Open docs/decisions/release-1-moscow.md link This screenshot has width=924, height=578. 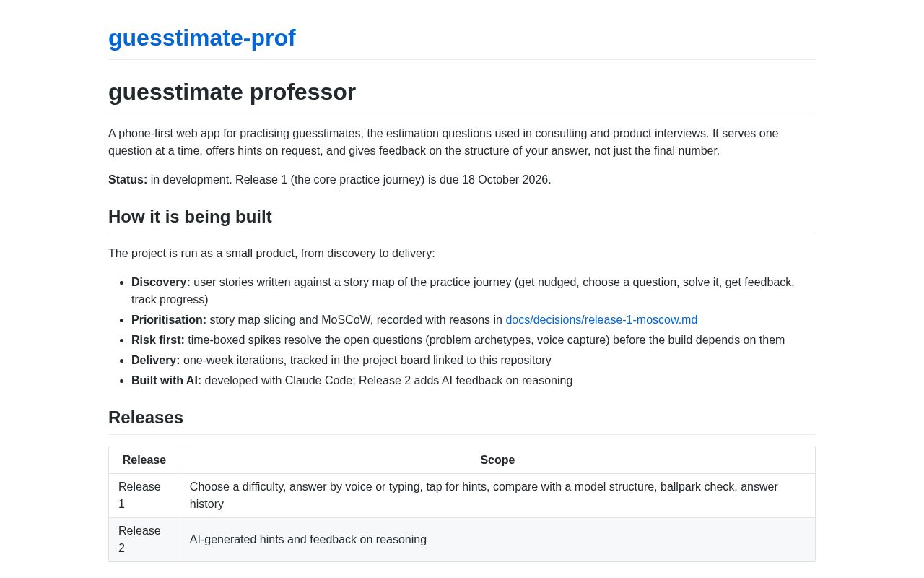tap(601, 319)
